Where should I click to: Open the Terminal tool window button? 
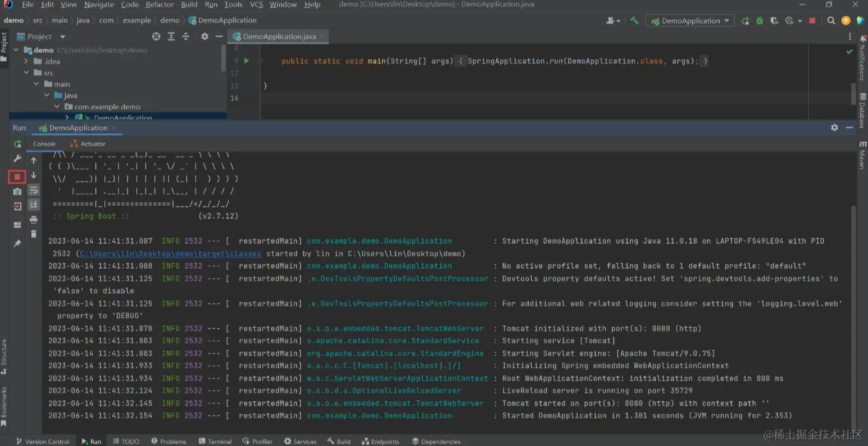click(x=215, y=441)
